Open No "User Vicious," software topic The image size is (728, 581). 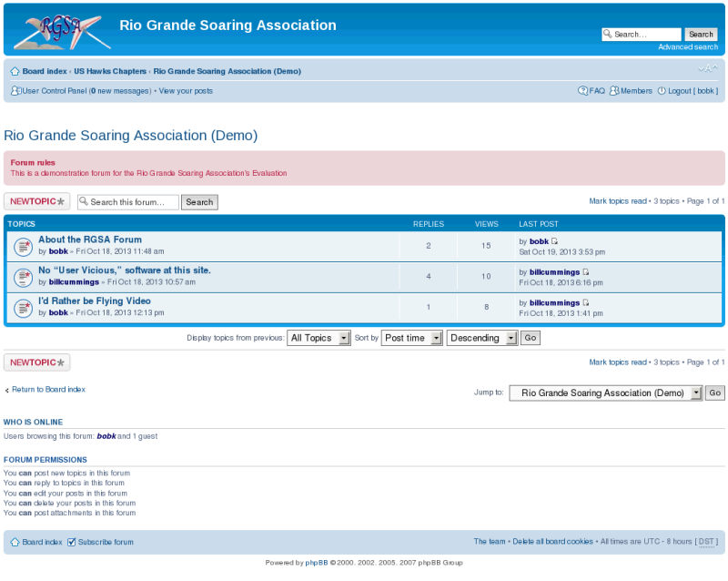click(x=125, y=270)
